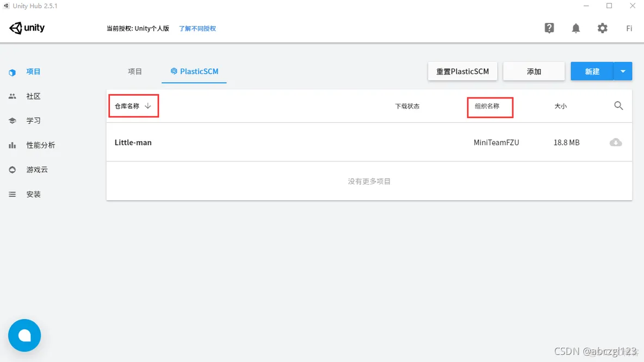This screenshot has width=644, height=362.
Task: Select the Little-man repository name
Action: [133, 142]
